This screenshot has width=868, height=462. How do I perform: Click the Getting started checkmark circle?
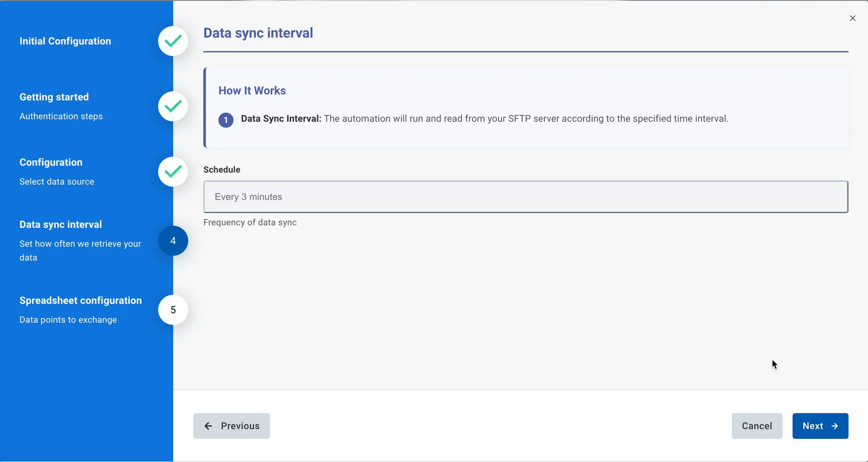click(x=173, y=106)
